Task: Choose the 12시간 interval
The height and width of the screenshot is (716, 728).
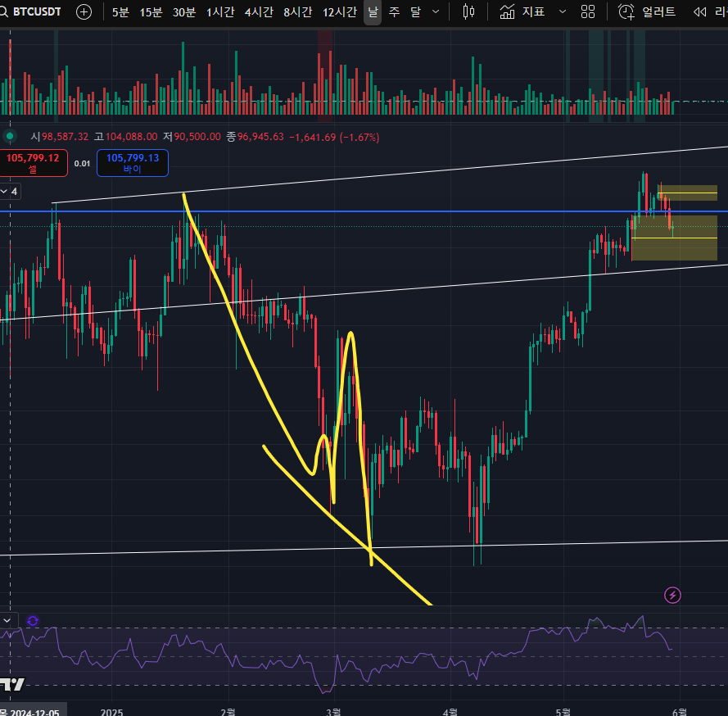Action: point(339,12)
